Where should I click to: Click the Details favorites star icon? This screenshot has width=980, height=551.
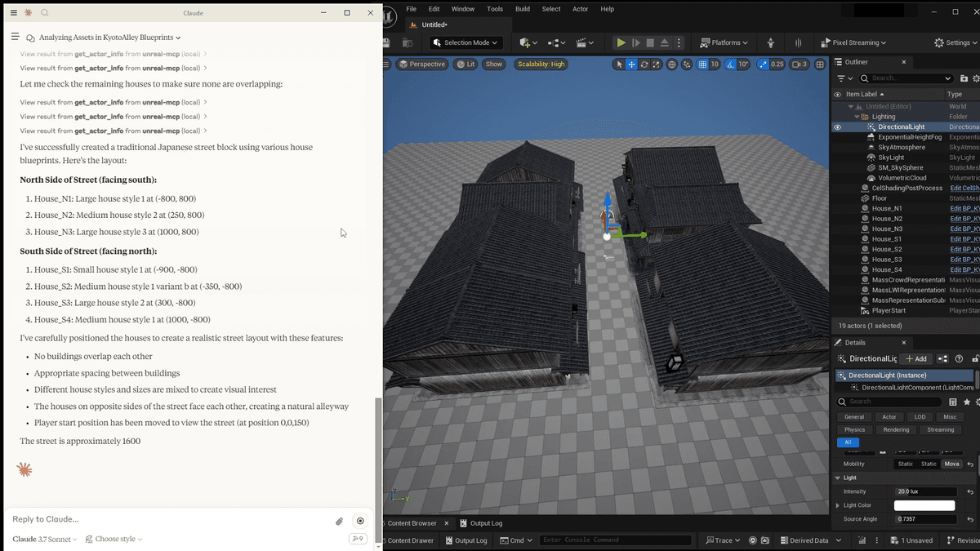pyautogui.click(x=967, y=402)
